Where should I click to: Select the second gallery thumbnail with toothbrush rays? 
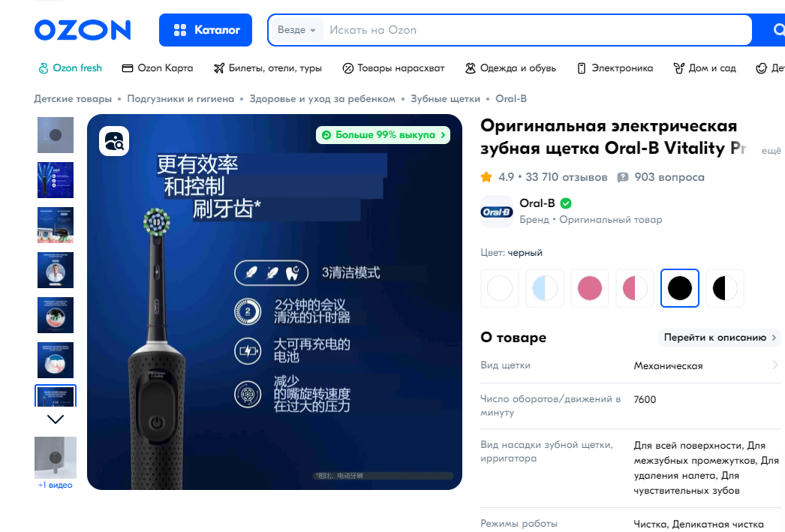(56, 180)
